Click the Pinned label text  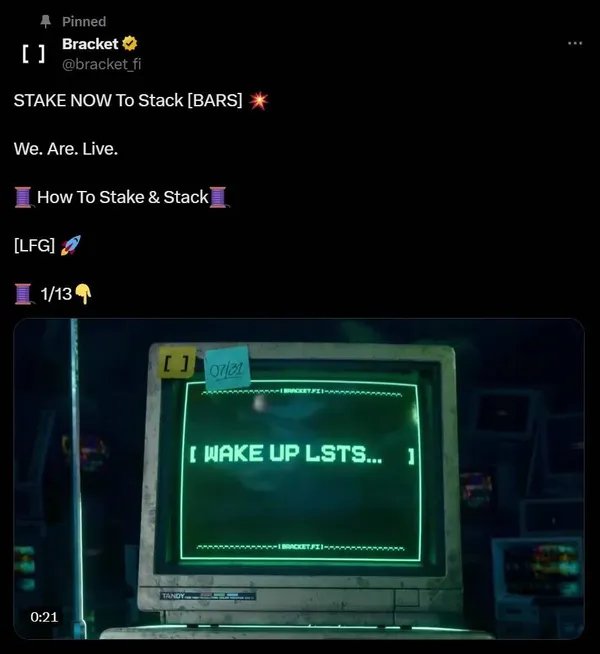(x=84, y=21)
